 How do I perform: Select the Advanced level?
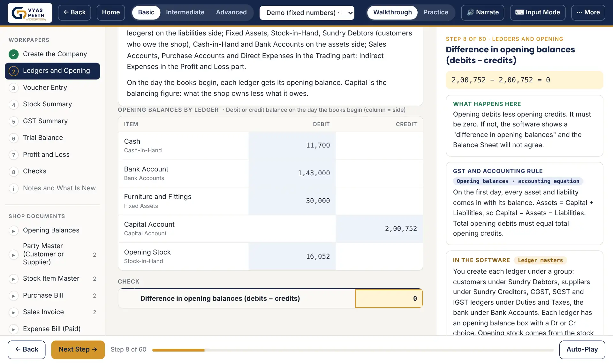click(x=231, y=12)
